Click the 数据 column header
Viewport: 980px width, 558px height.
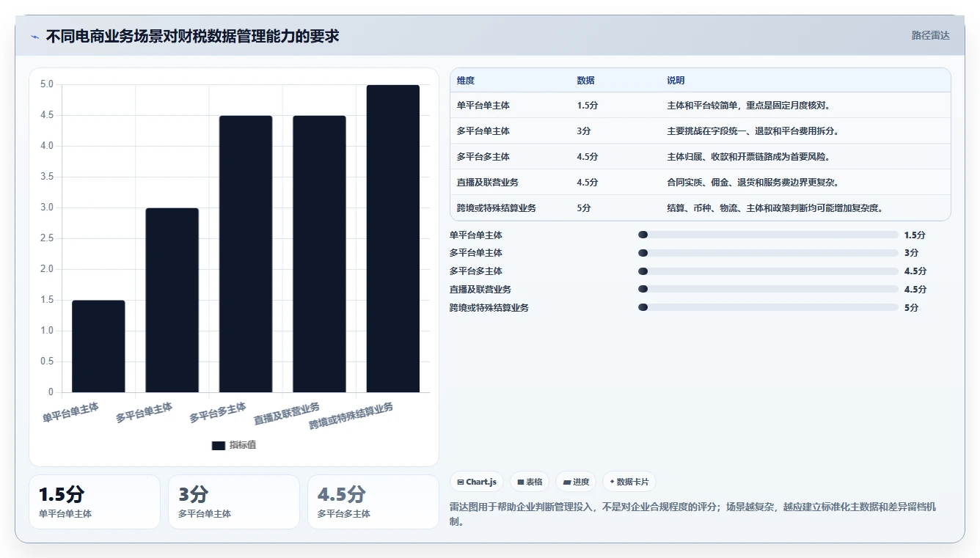coord(586,81)
